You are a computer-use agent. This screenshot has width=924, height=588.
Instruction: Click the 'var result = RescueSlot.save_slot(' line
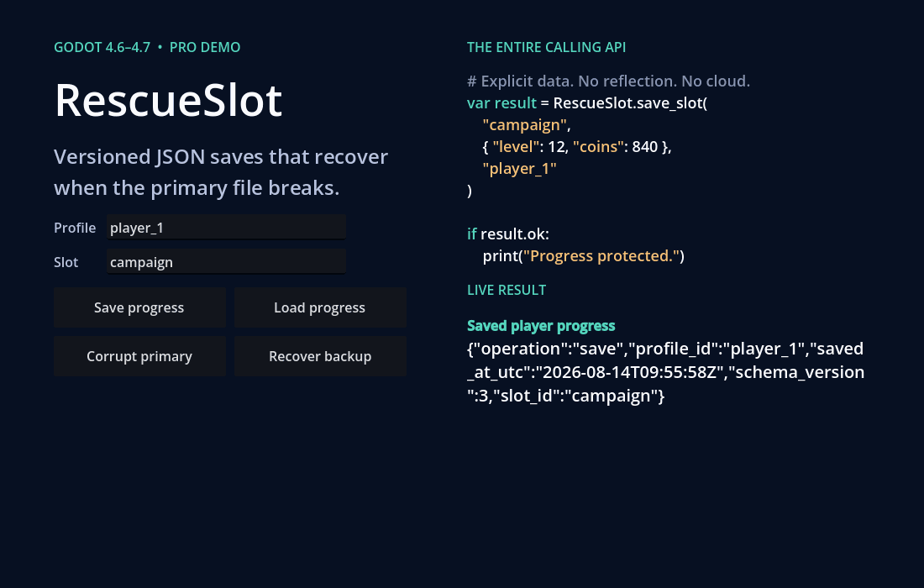(x=587, y=103)
